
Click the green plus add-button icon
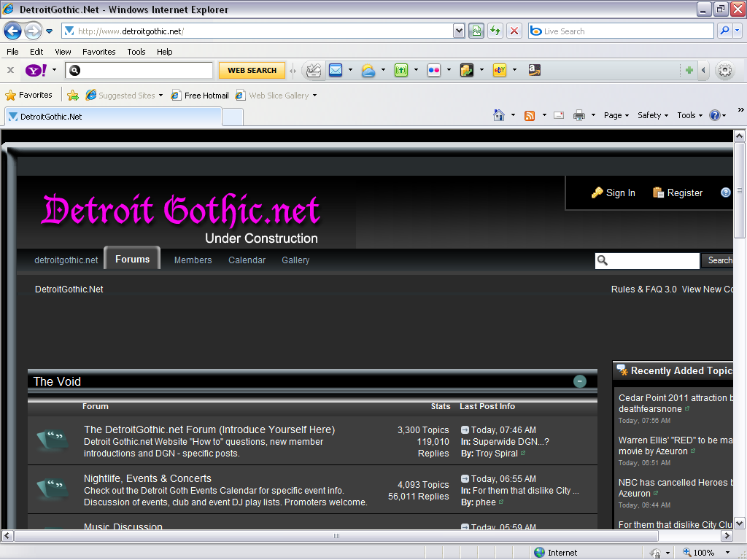pos(689,71)
